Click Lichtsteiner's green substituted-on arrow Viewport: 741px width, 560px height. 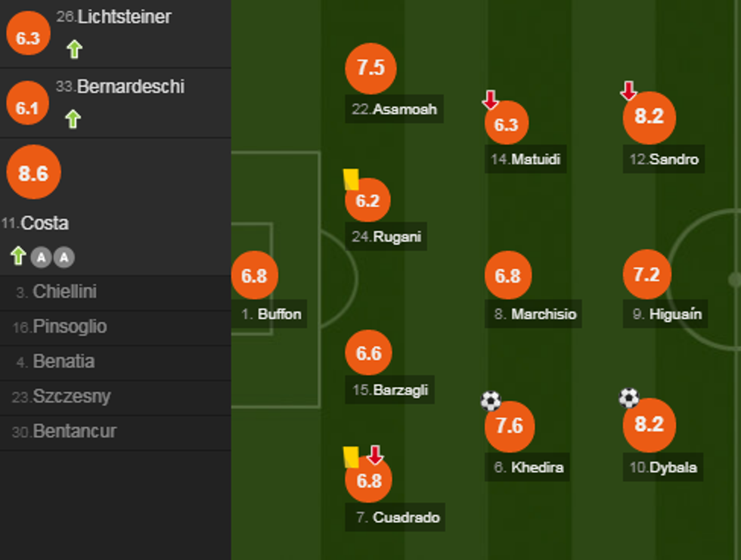pos(73,50)
